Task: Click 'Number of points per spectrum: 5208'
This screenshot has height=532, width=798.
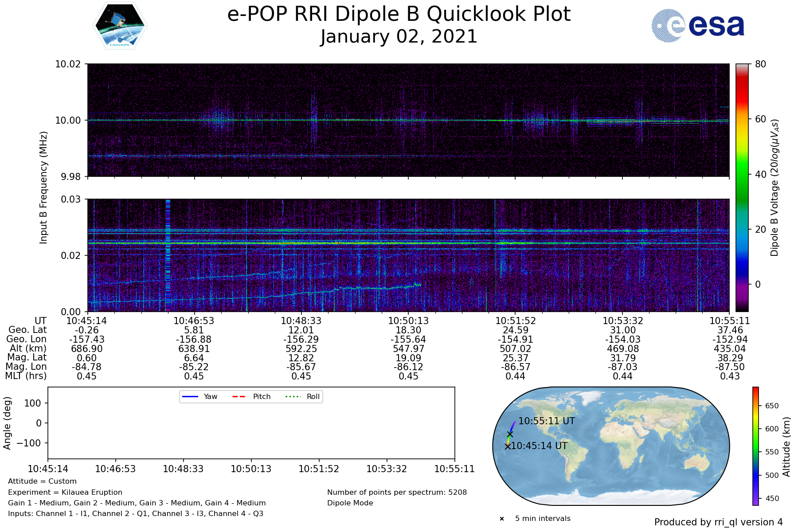Action: click(397, 492)
